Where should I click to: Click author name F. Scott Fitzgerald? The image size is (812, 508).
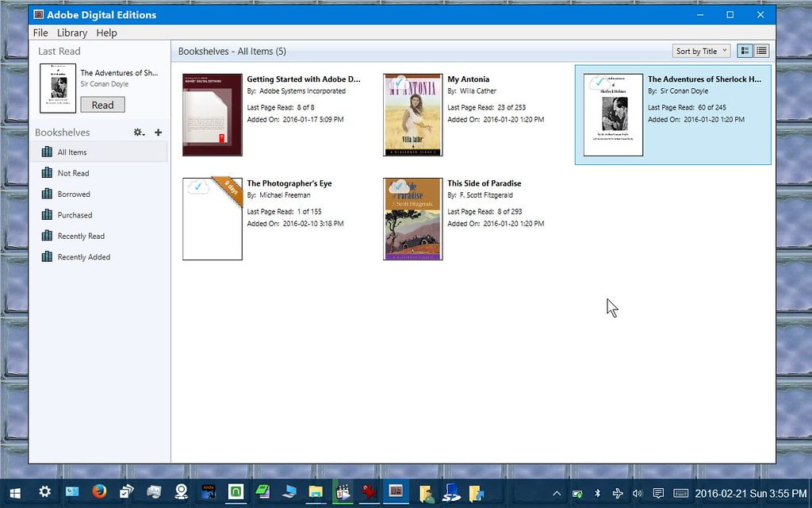pos(486,195)
